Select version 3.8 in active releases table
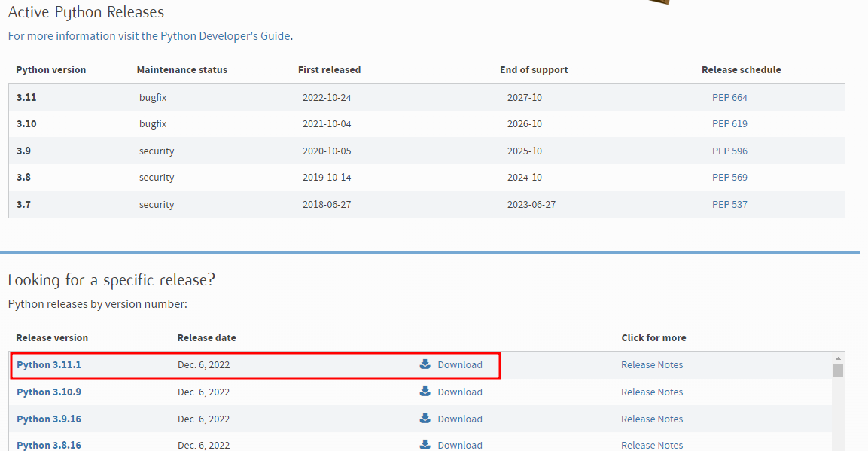This screenshot has height=451, width=868. point(23,178)
